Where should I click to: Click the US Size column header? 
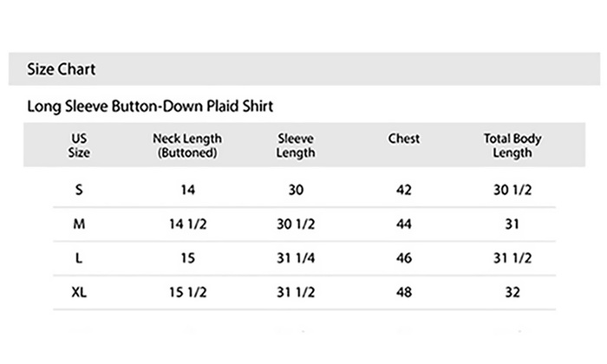click(79, 146)
